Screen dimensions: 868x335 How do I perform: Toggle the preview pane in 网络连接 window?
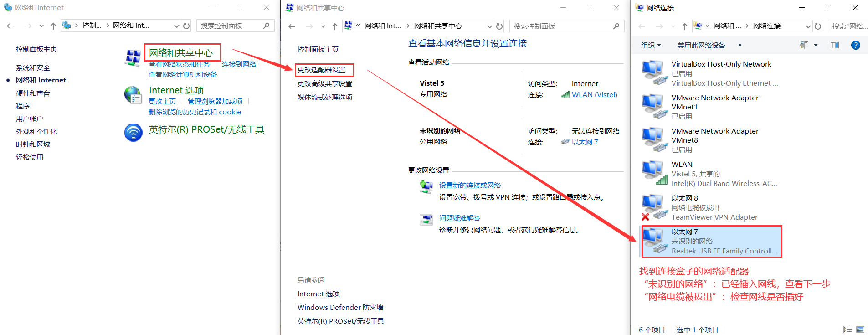pos(835,45)
